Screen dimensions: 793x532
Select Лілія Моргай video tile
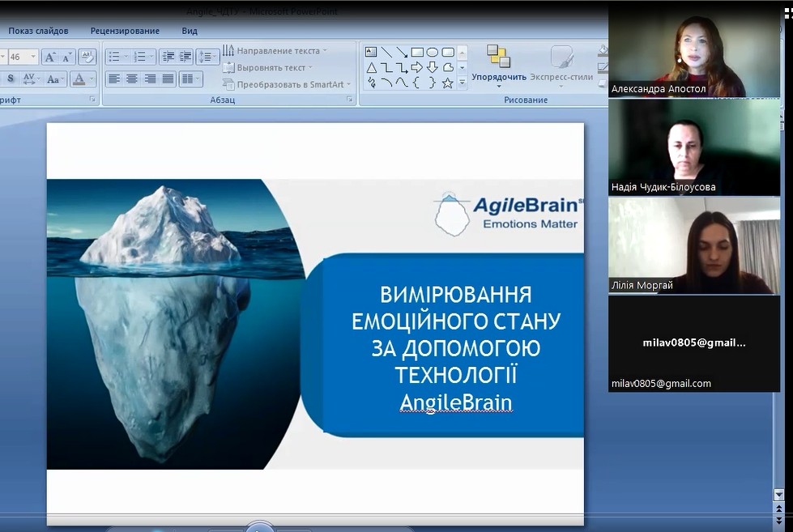pos(694,246)
